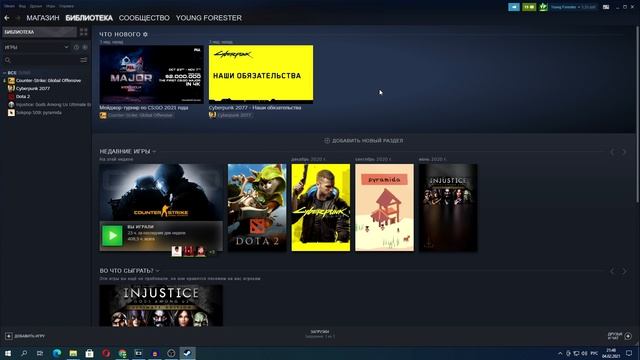This screenshot has width=640, height=360.
Task: Open the Young Forester account dropdown
Action: [573, 7]
